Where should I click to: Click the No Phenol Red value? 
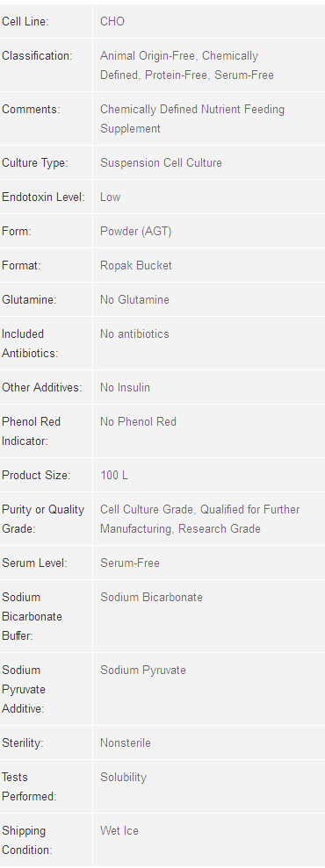pyautogui.click(x=138, y=422)
